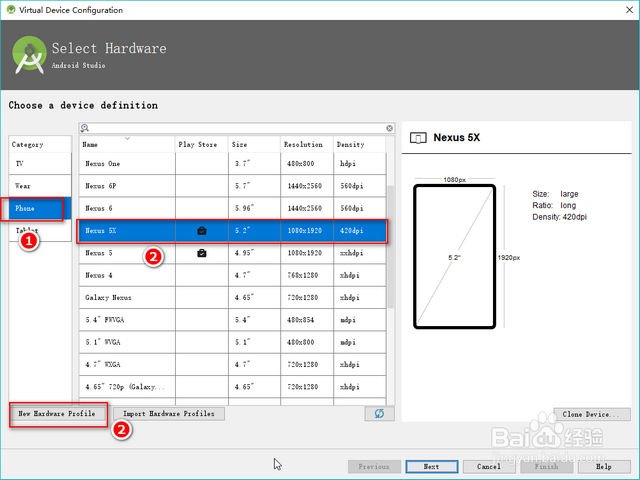Viewport: 640px width, 480px height.
Task: Clear the search field with the X icon
Action: [x=389, y=128]
